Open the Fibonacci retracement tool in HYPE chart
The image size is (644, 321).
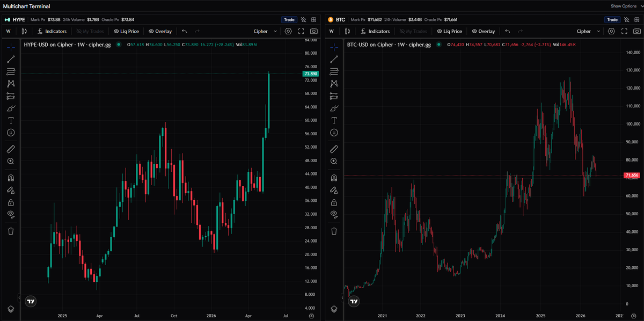pyautogui.click(x=11, y=71)
